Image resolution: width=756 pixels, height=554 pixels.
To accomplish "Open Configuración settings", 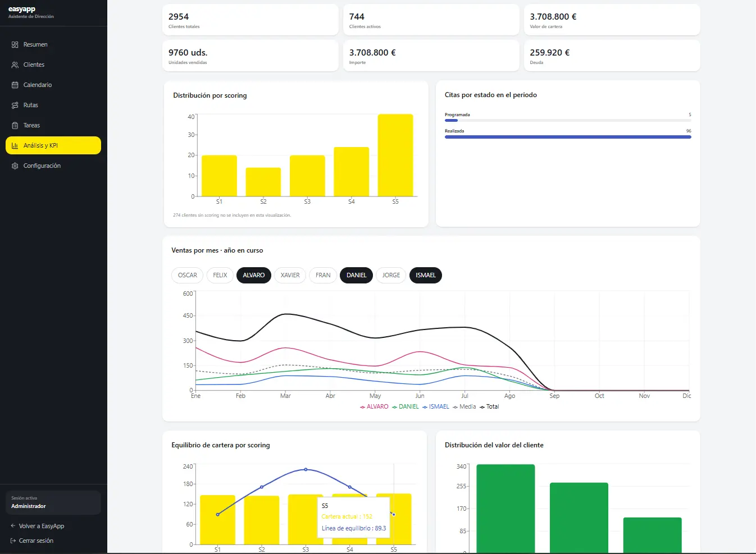I will [53, 166].
